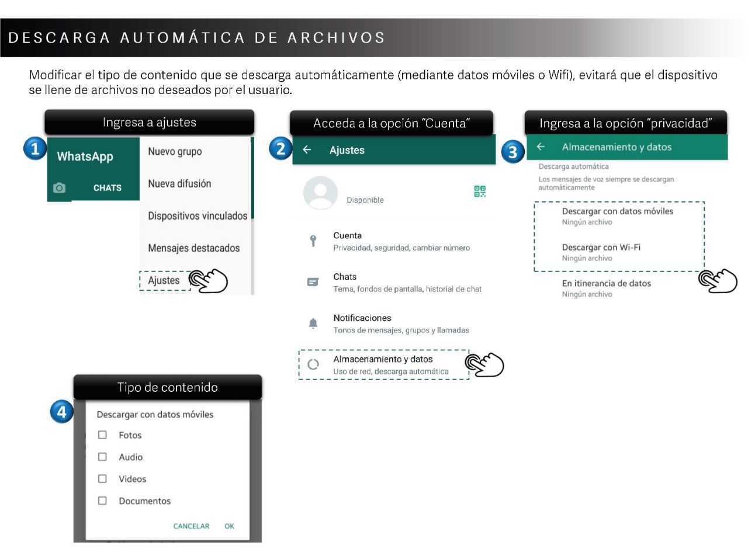Image resolution: width=748 pixels, height=560 pixels.
Task: Toggle the Videos checkbox
Action: pyautogui.click(x=102, y=478)
